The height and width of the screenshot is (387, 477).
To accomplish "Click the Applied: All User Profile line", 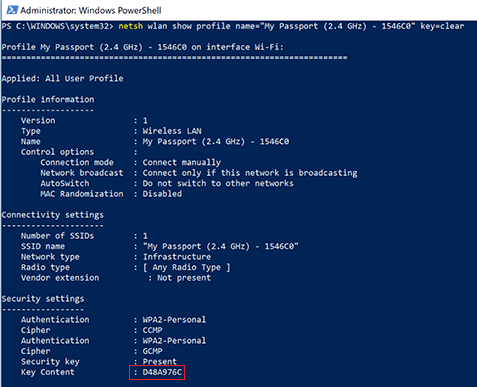I will tap(63, 78).
